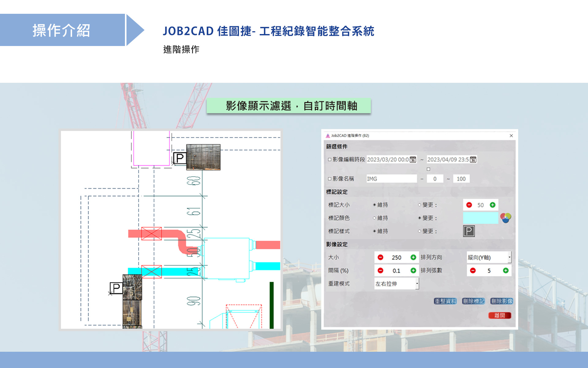
Task: Click the end datetime field 2023/04/09
Action: (x=448, y=159)
